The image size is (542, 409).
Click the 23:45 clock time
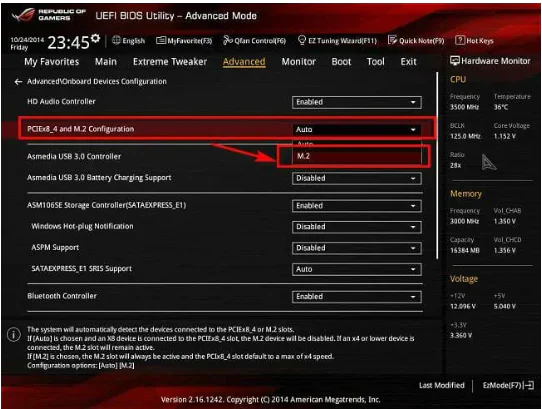point(68,43)
